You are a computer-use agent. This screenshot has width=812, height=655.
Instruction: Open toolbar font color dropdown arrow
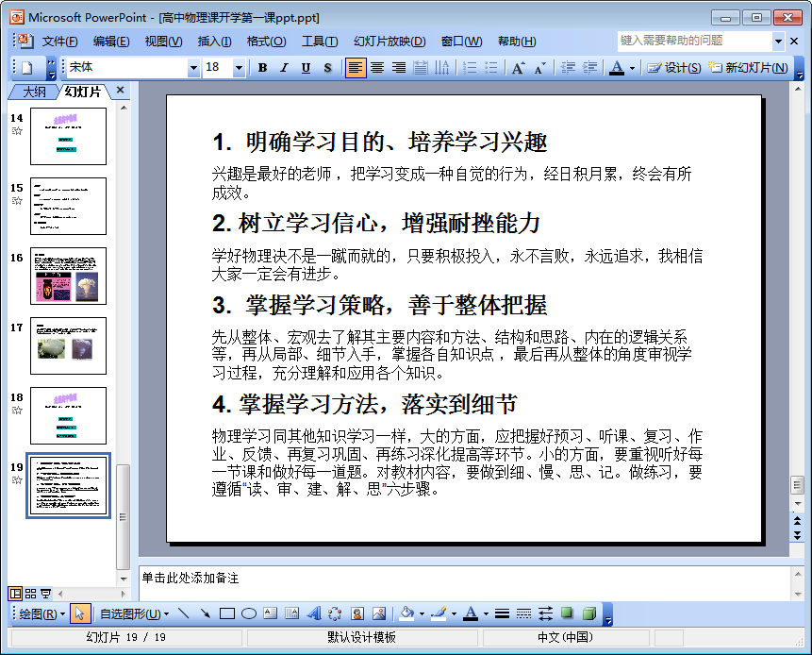point(632,68)
